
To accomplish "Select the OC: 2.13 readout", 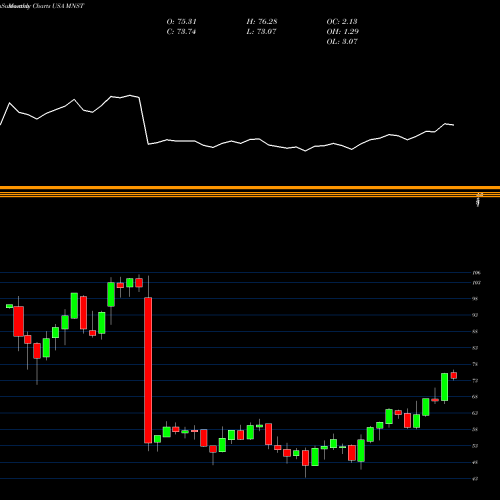I will coord(342,22).
